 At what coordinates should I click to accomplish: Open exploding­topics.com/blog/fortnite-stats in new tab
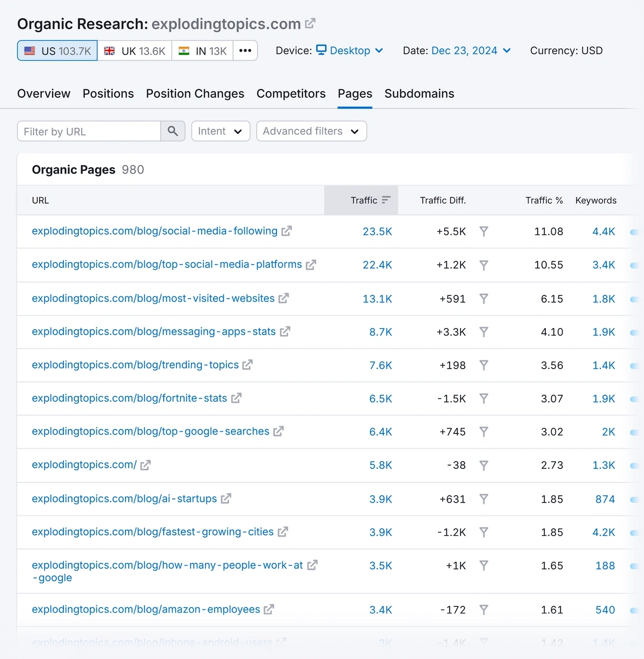(236, 398)
